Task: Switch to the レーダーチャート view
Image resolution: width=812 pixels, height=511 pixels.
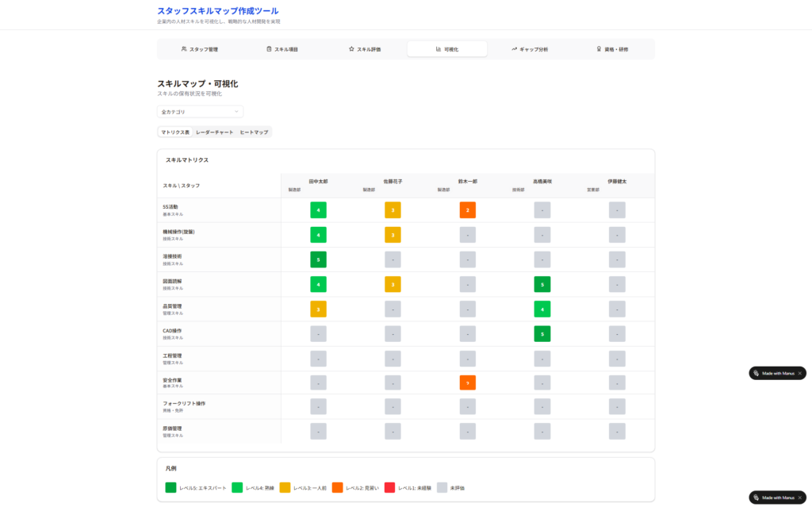Action: coord(214,132)
